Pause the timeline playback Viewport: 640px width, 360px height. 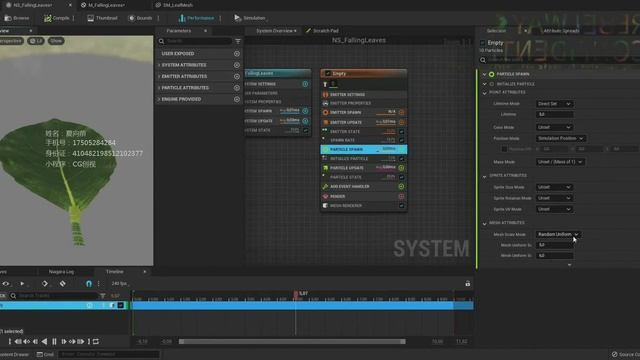pos(54,342)
